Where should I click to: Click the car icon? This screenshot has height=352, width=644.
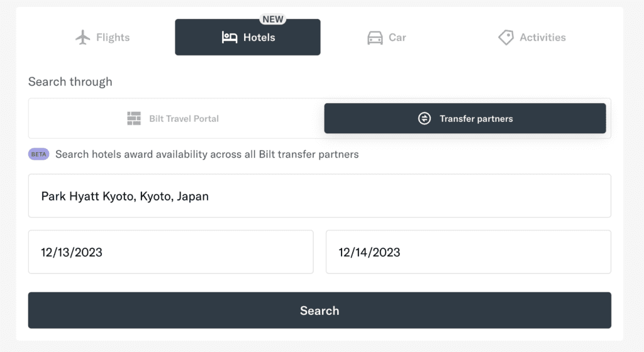tap(375, 38)
